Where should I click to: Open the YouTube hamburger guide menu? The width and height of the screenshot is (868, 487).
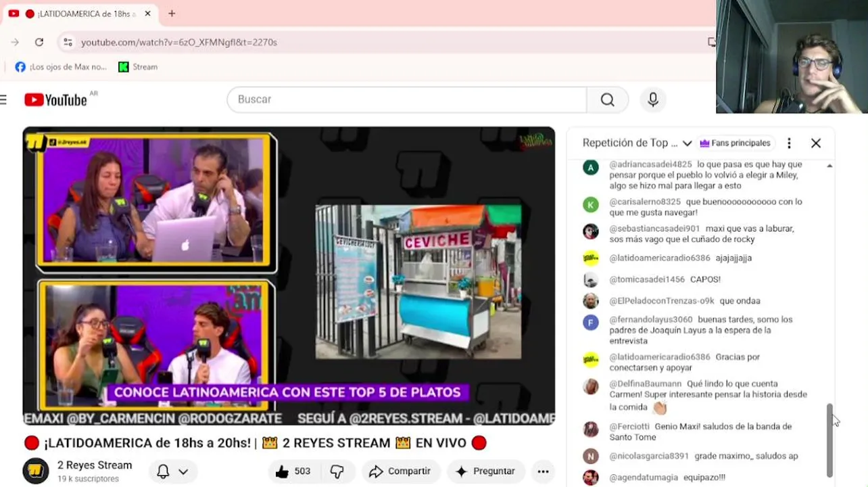tap(3, 99)
